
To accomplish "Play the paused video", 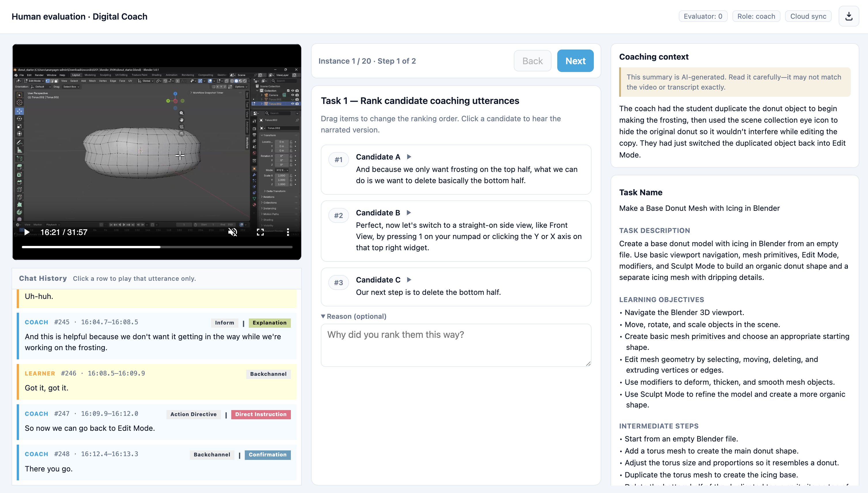I will pyautogui.click(x=27, y=232).
